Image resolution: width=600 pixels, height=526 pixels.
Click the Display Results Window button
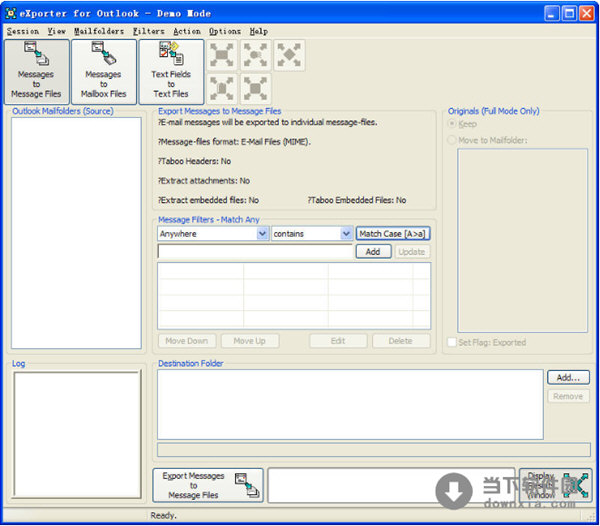pyautogui.click(x=556, y=485)
